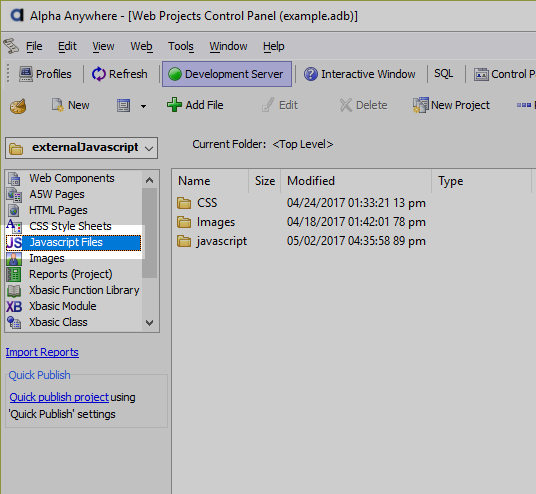Click the category list scrollbar thumb
This screenshot has height=494, width=536.
[149, 232]
